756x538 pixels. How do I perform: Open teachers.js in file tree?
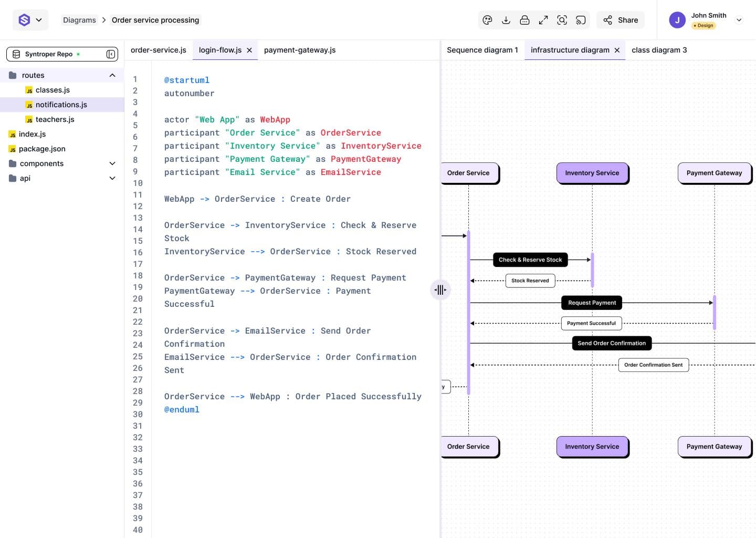(55, 119)
